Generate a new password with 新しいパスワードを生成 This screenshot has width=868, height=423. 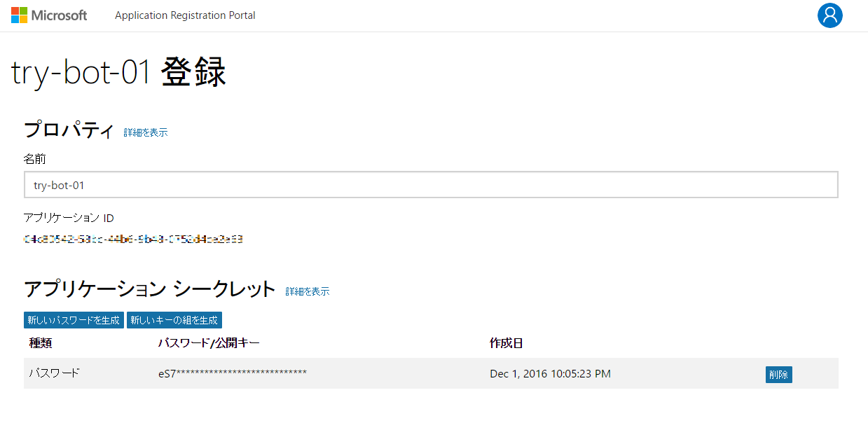73,320
